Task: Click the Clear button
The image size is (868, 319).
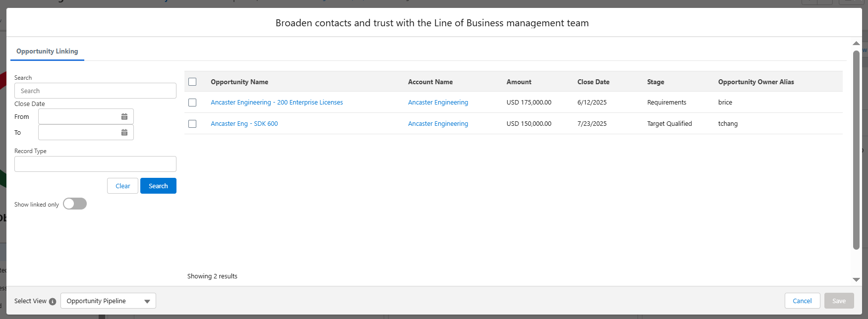Action: [x=122, y=186]
